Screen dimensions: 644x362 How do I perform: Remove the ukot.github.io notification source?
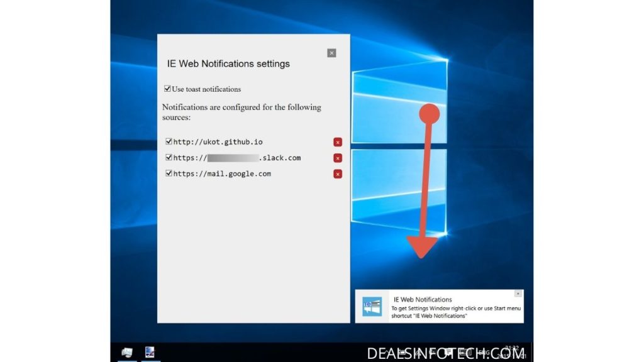[x=338, y=142]
